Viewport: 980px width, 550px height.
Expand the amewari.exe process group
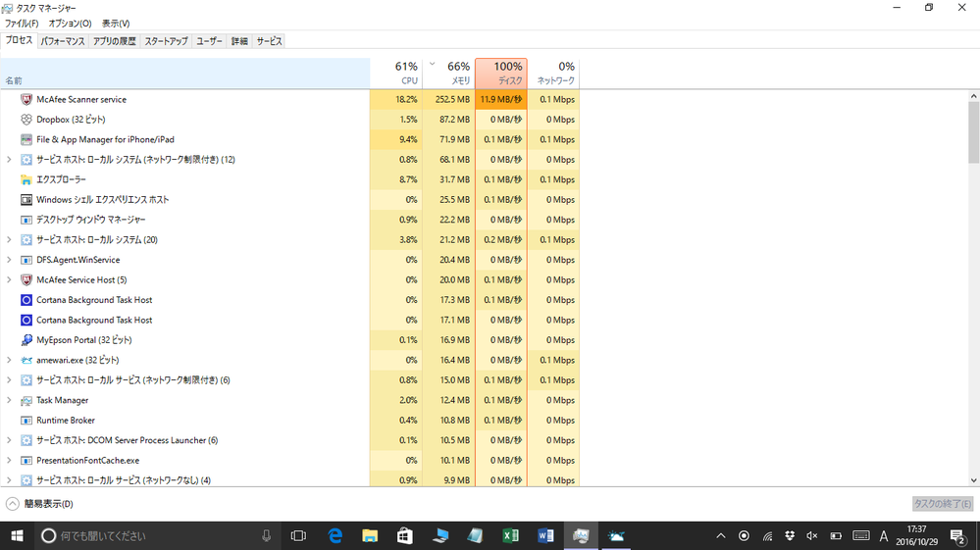pos(10,360)
